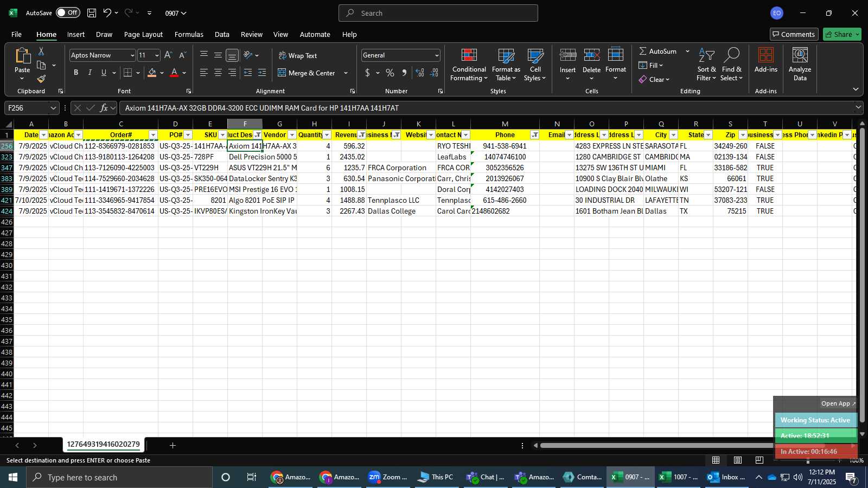Open the General number format dropdown
Screen dimensions: 868x488
coord(437,55)
